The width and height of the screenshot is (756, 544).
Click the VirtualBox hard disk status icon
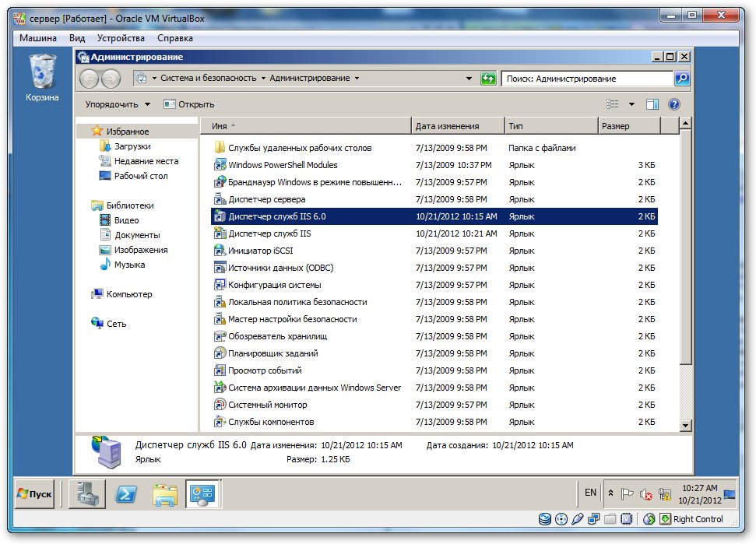[545, 519]
